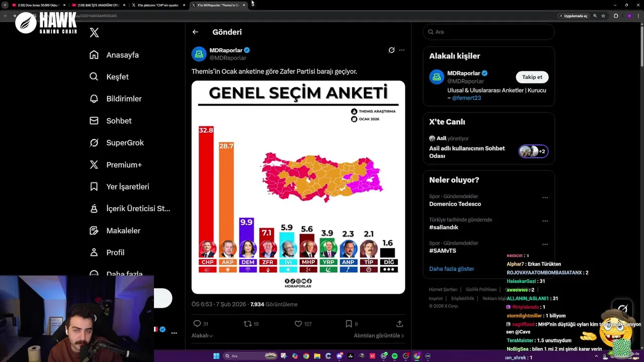Image resolution: width=644 pixels, height=362 pixels.
Task: Open Keşfet search page
Action: click(x=109, y=77)
